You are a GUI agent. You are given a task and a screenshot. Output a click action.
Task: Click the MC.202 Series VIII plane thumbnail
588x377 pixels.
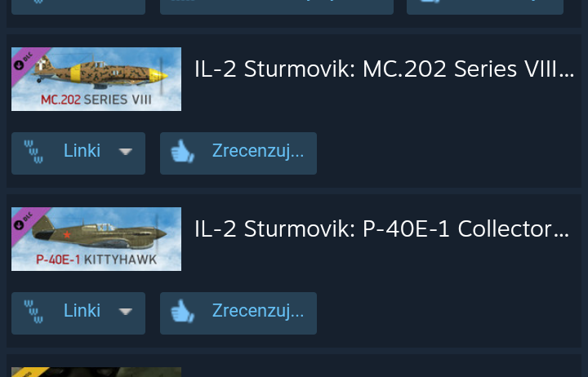(x=96, y=79)
